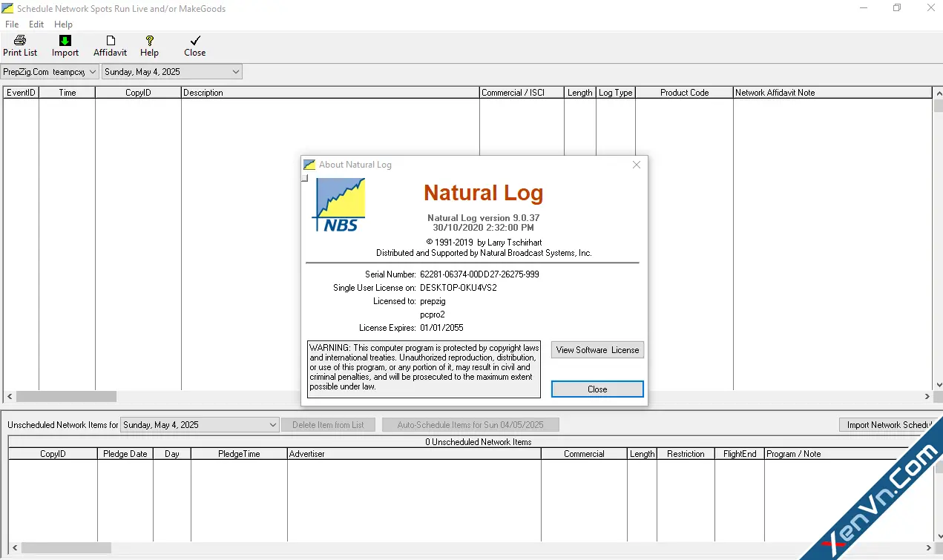Click the Licensed to prepzig text
This screenshot has width=943, height=560.
[x=433, y=301]
